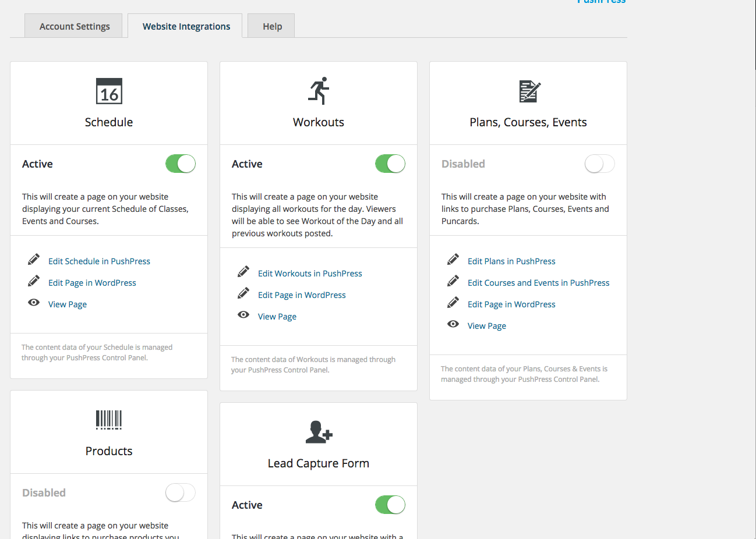Viewport: 756px width, 539px height.
Task: Click the Workouts card title
Action: point(319,122)
